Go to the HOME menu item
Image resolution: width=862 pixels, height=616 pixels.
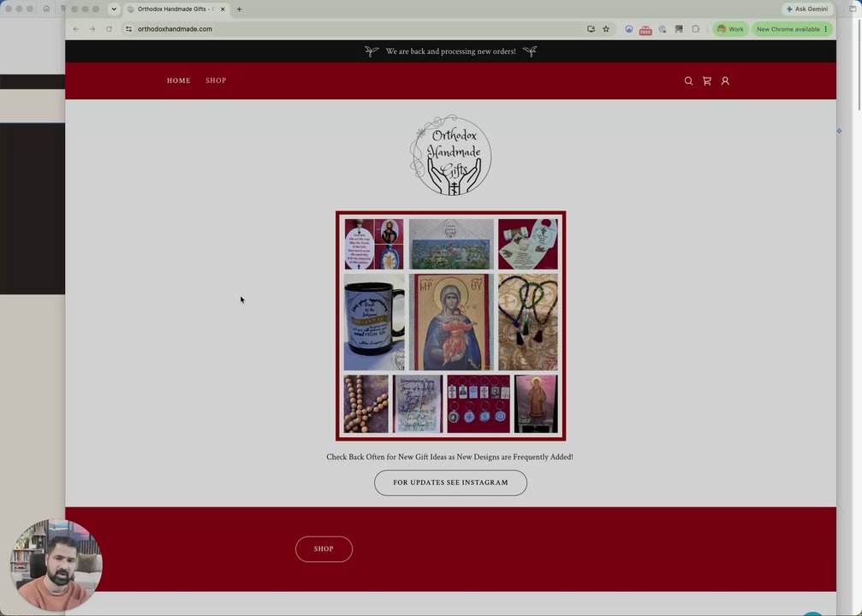coord(179,80)
